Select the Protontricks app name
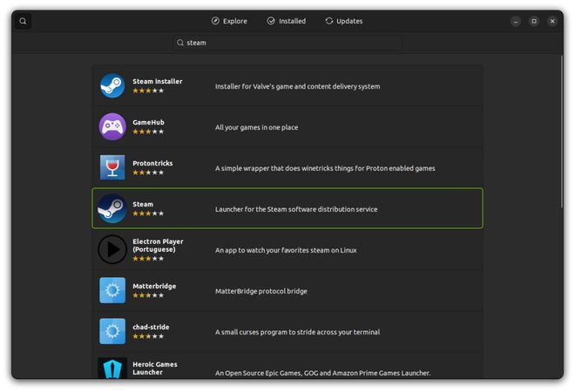The image size is (575, 392). [152, 163]
